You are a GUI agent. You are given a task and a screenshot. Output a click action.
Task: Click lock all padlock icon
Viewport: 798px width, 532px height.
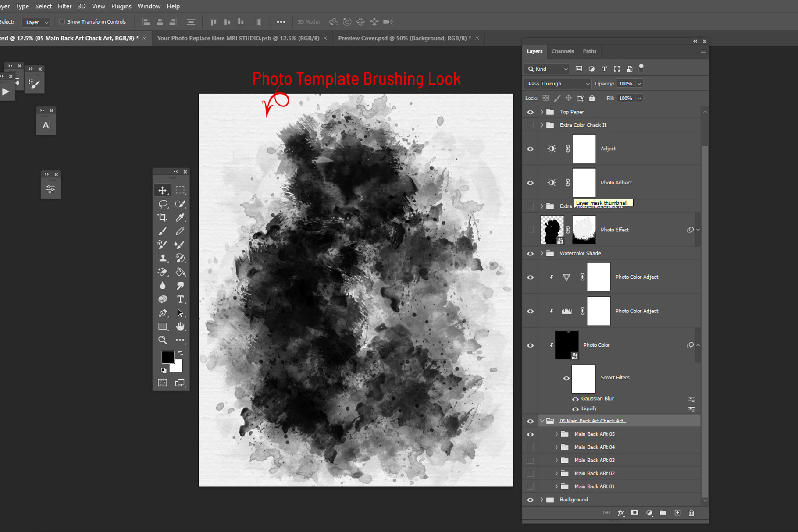pyautogui.click(x=592, y=98)
